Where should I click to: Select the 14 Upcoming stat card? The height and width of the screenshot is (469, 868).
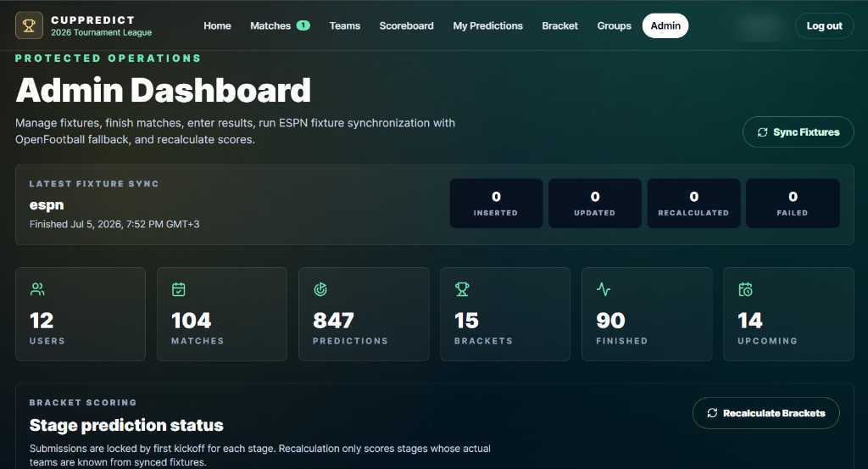(788, 315)
